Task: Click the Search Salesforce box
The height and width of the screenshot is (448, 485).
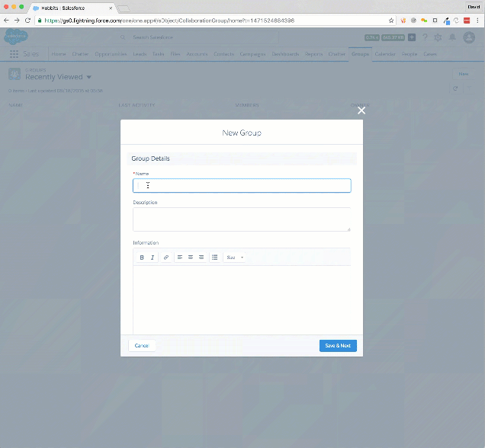Action: click(198, 37)
